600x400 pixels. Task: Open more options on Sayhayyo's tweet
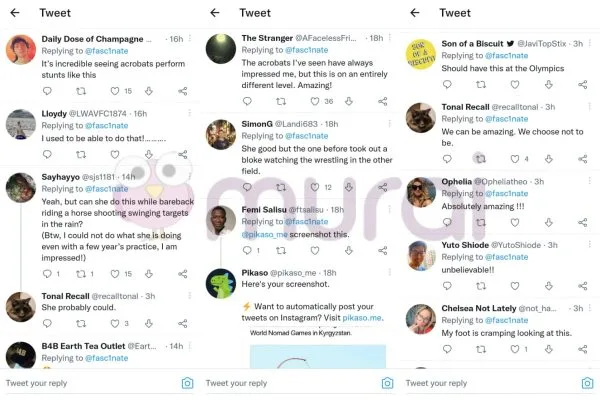click(190, 177)
